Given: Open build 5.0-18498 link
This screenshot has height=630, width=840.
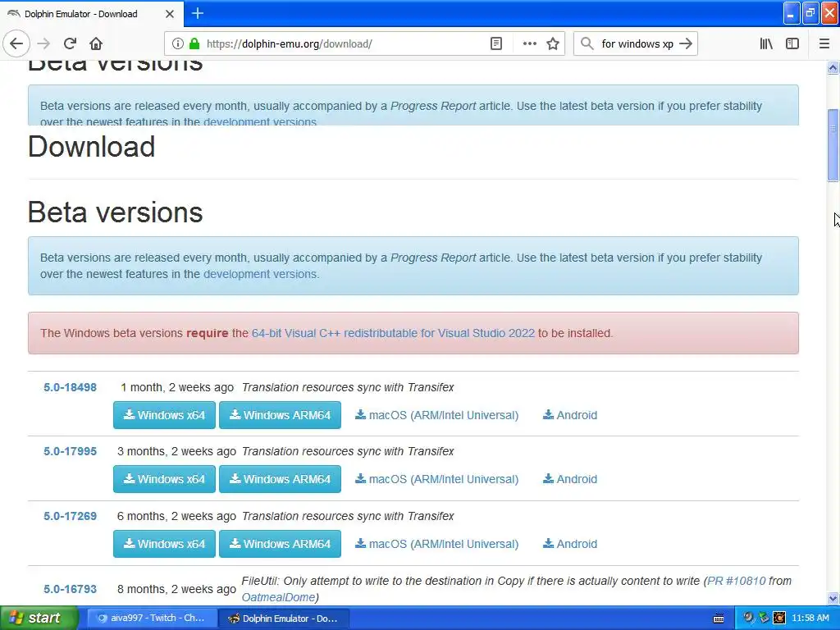Looking at the screenshot, I should click(71, 387).
